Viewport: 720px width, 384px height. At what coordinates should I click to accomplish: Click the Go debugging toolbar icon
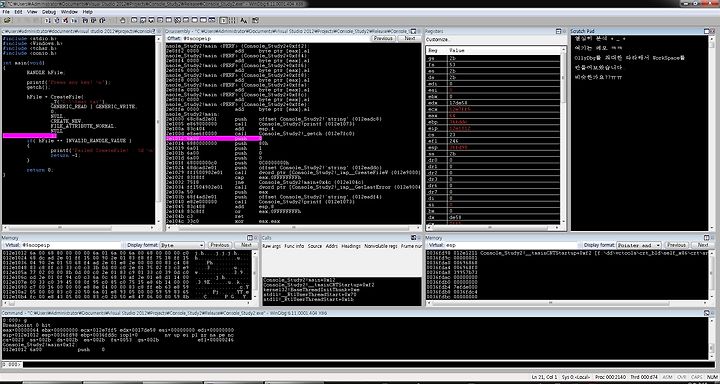click(x=47, y=20)
